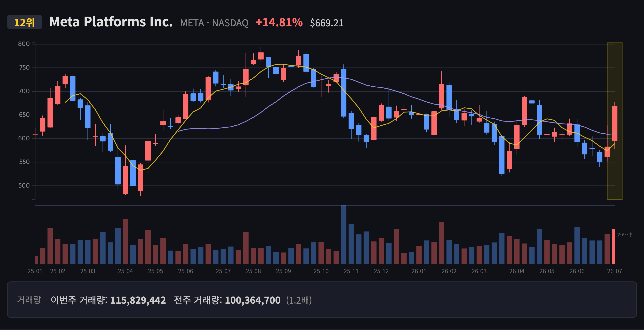
Task: Select the 25-10 date label
Action: 321,271
